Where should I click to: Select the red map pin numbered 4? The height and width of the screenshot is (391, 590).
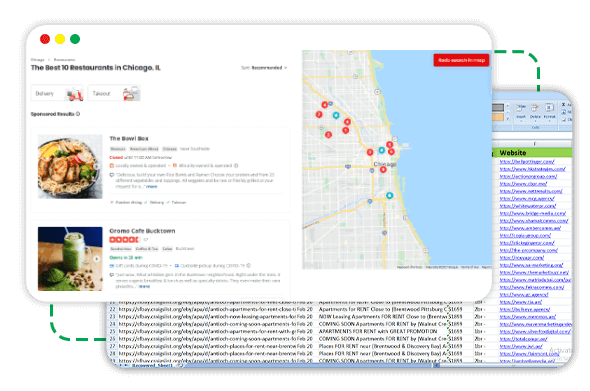pos(324,105)
